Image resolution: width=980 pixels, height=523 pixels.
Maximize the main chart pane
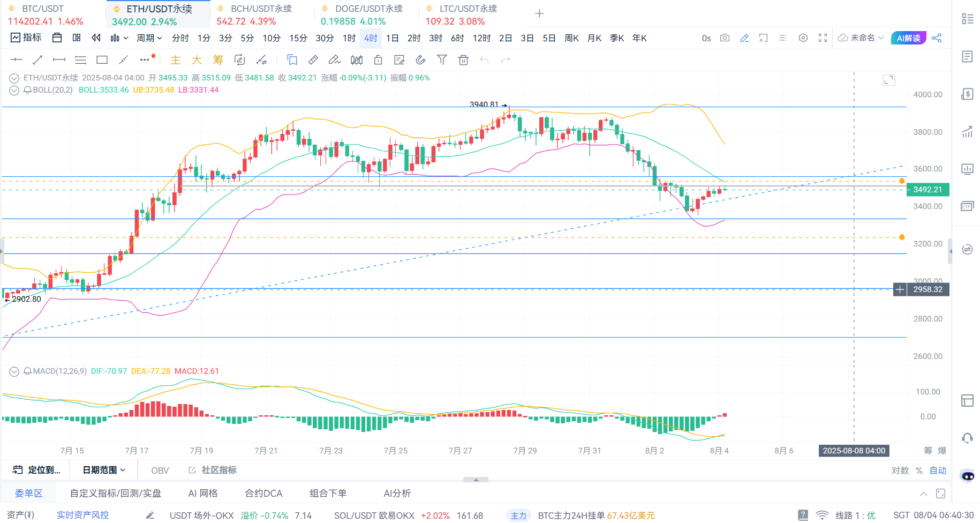click(x=888, y=80)
